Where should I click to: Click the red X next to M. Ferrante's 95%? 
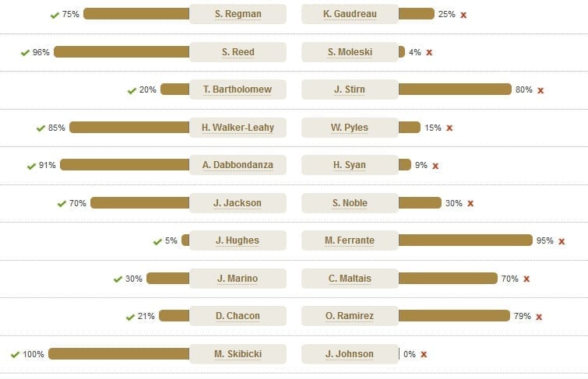coord(562,241)
